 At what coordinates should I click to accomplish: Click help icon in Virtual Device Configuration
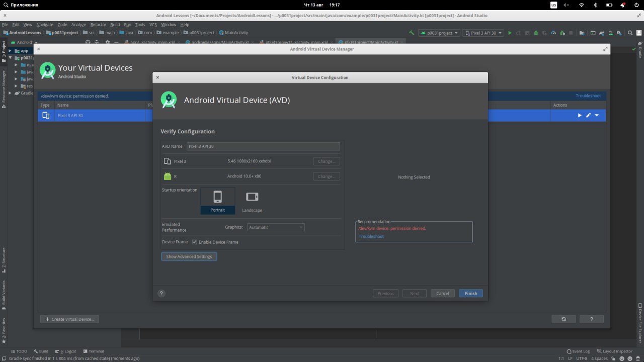pyautogui.click(x=161, y=293)
